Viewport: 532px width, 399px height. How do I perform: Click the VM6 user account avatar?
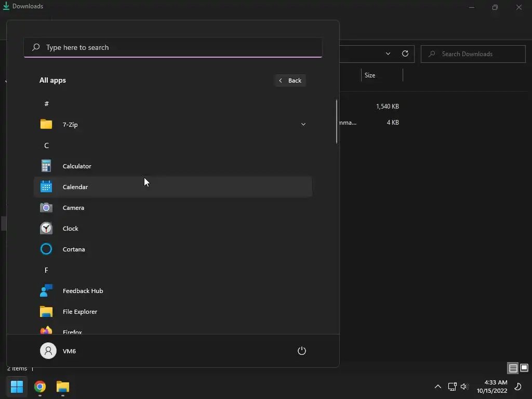pos(48,351)
